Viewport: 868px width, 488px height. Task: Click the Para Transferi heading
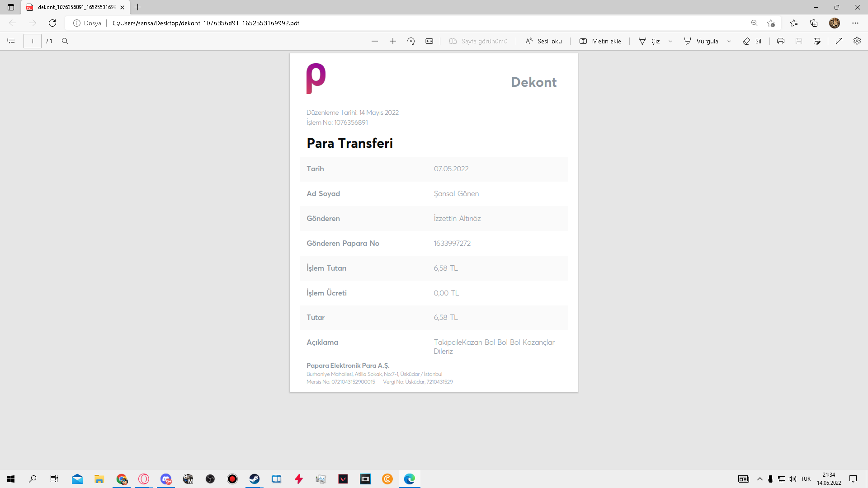[350, 143]
